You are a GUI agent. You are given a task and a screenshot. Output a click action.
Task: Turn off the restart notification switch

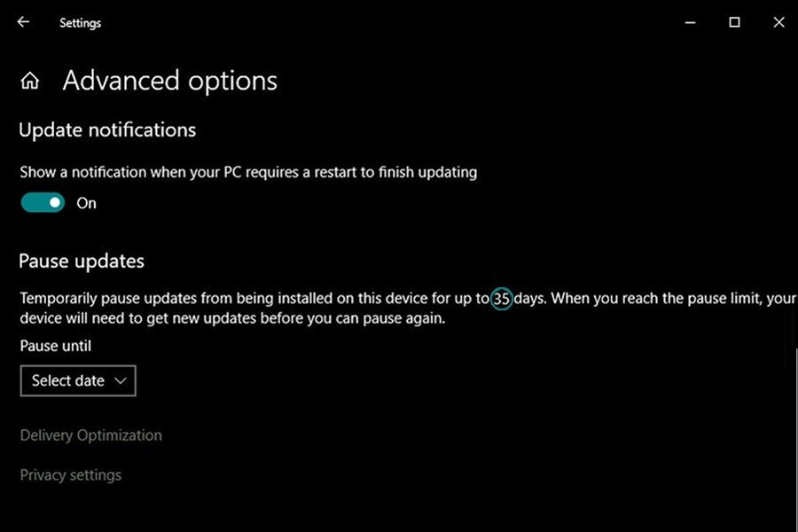coord(43,203)
